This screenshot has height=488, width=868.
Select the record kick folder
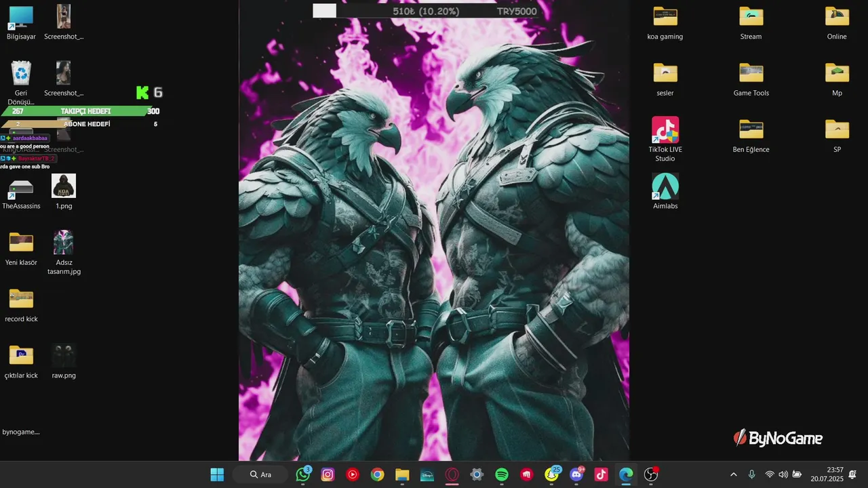point(21,305)
